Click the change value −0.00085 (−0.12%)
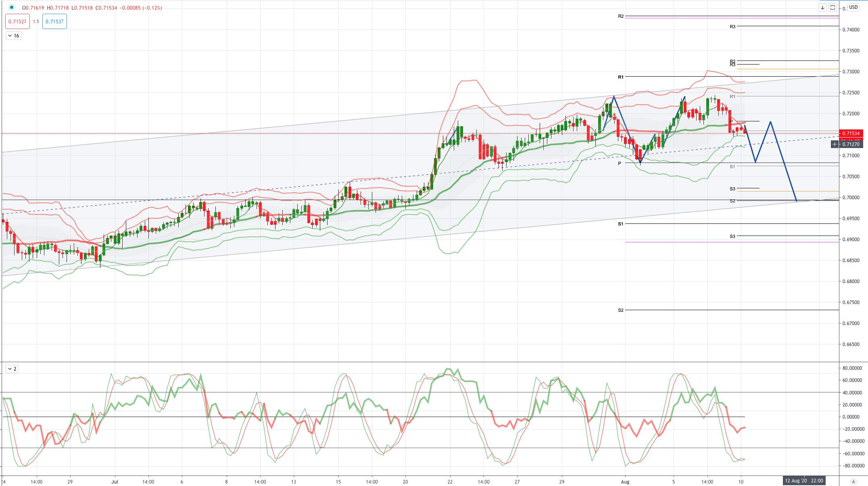The image size is (868, 486). point(141,8)
